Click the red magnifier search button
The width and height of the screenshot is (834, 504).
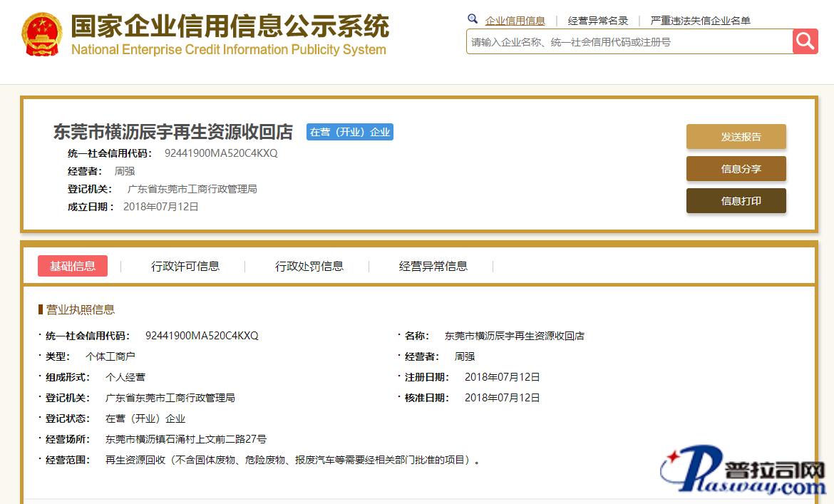click(805, 41)
